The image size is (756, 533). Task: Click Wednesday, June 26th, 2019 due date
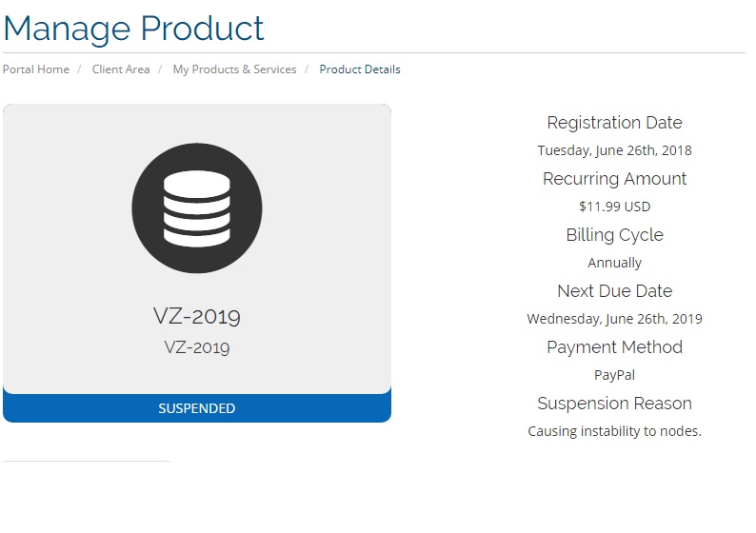click(x=614, y=319)
